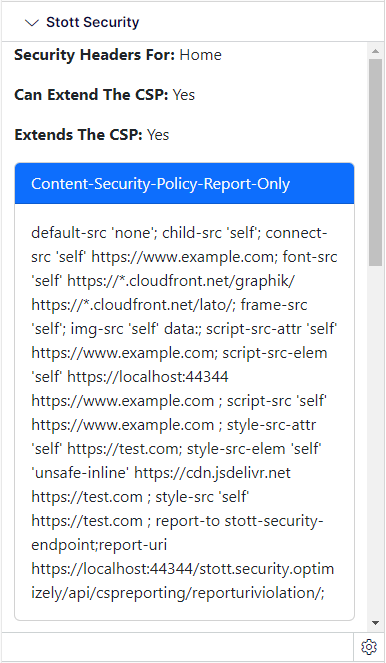Open the gear settings icon
Screen dimensions: 386x663
click(x=369, y=647)
